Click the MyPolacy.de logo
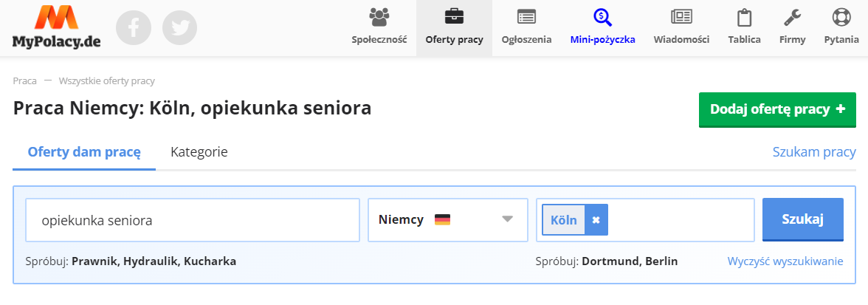Viewport: 868px width, 305px height. 56,28
